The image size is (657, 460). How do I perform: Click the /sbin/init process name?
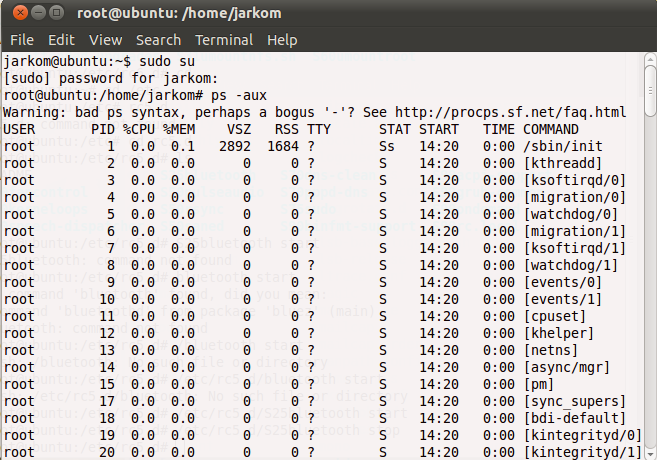[x=563, y=147]
